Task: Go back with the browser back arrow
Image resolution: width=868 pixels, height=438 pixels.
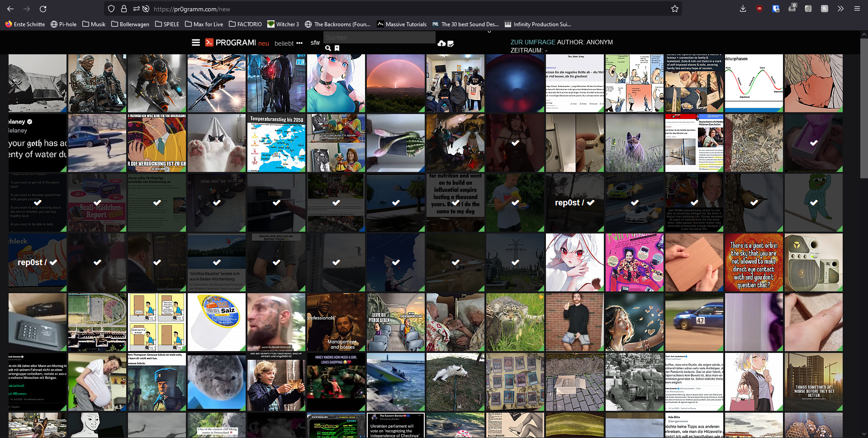Action: click(x=10, y=9)
